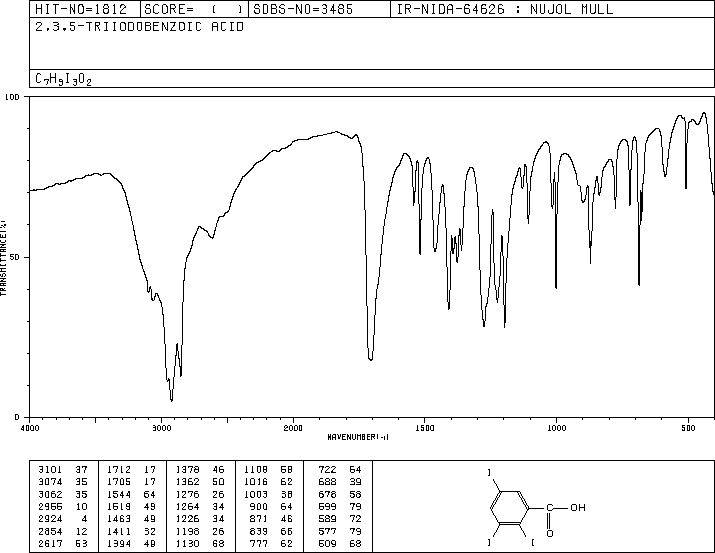Click the OH group in the structure drawing
Viewport: 715px width, 553px height.
click(577, 507)
